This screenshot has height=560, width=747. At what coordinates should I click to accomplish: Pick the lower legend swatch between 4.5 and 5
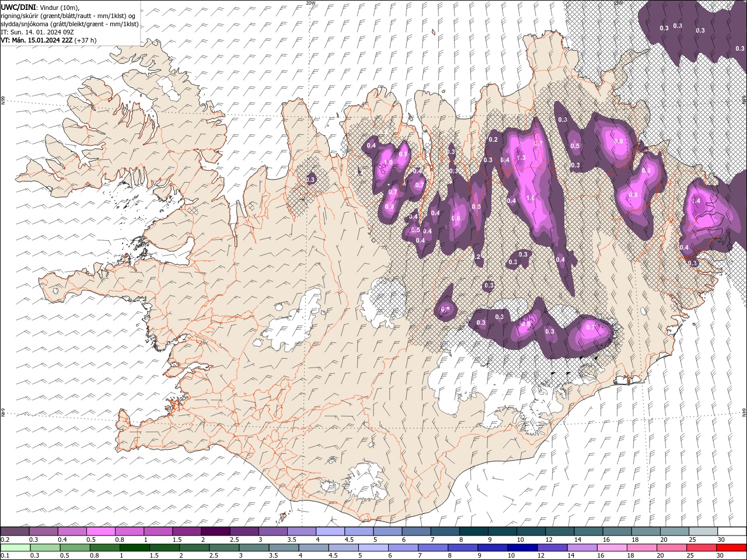tap(344, 548)
